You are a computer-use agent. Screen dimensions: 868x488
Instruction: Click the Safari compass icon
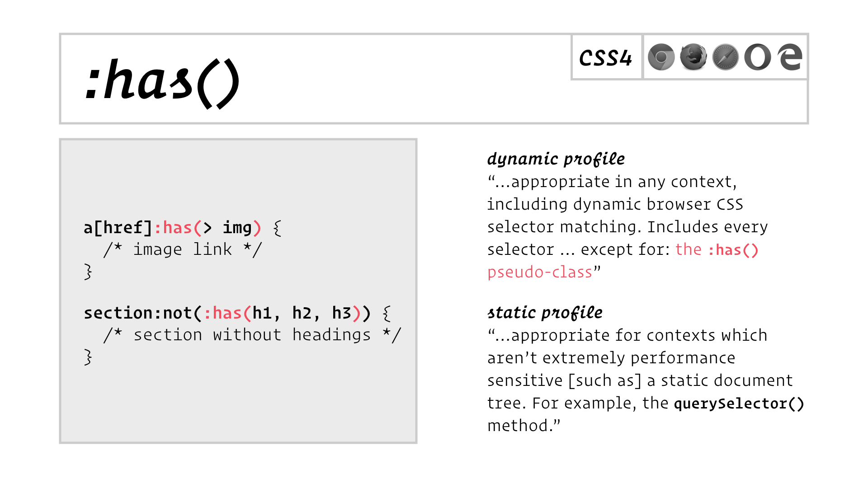(726, 57)
